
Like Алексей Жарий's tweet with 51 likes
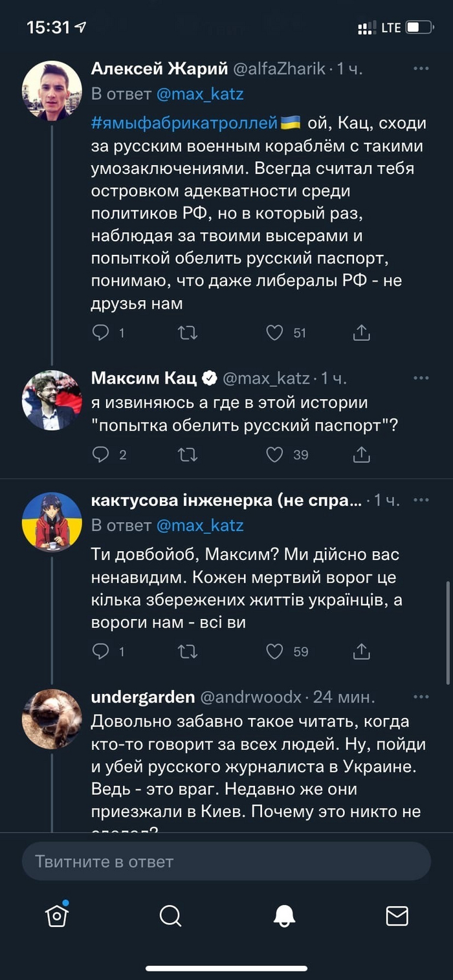pos(275,332)
